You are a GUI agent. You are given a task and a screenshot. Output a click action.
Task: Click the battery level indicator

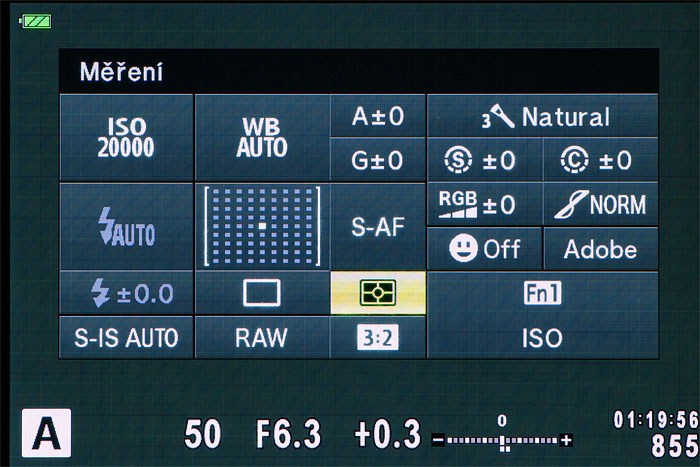(35, 21)
